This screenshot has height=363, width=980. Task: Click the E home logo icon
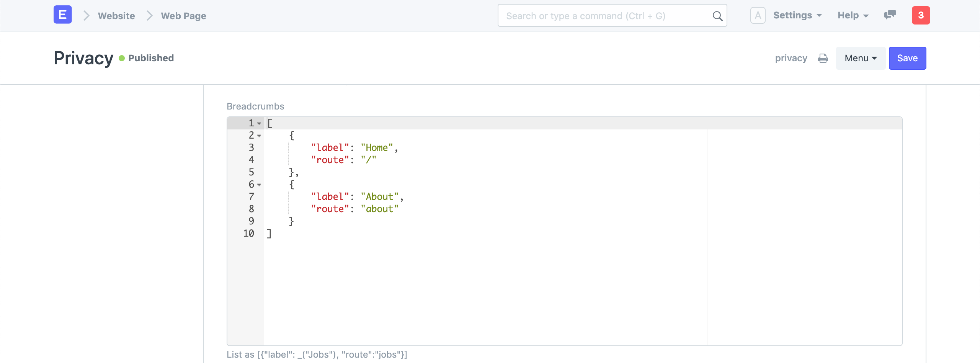[62, 15]
